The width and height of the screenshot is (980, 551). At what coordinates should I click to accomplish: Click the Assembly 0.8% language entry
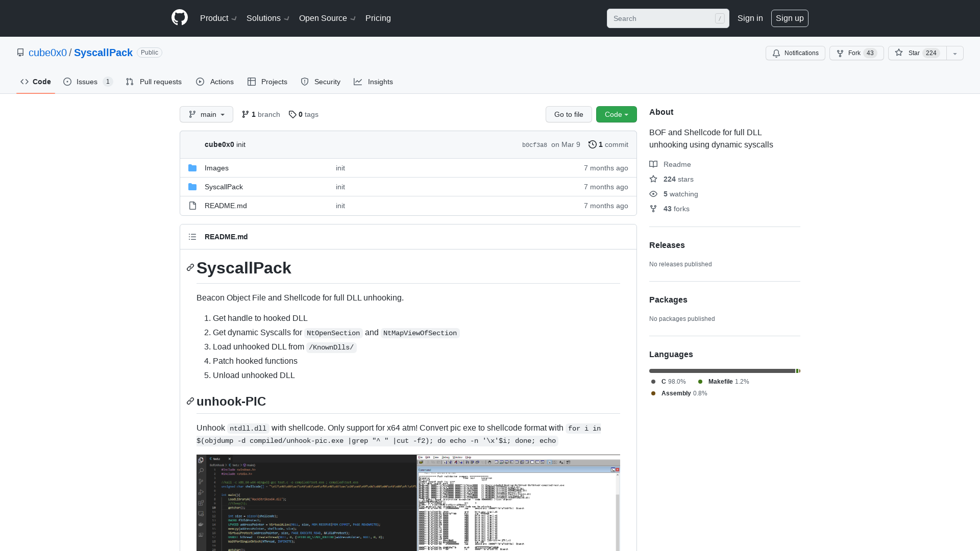pos(679,393)
